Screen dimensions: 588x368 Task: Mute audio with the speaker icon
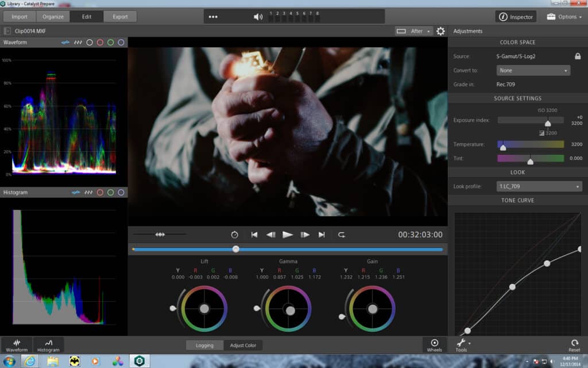point(258,17)
